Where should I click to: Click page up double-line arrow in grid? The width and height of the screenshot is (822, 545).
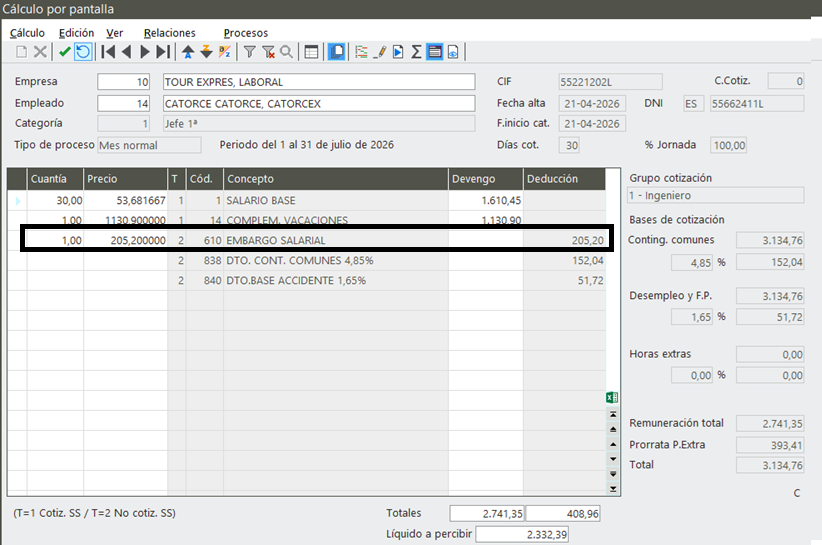[x=613, y=429]
